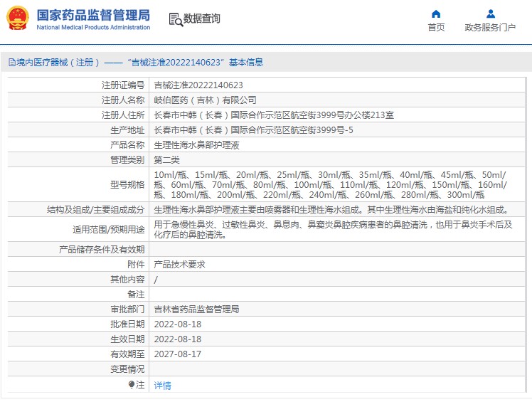Click 生效日期 value 2022-08-18
532x402 pixels.
[x=177, y=339]
